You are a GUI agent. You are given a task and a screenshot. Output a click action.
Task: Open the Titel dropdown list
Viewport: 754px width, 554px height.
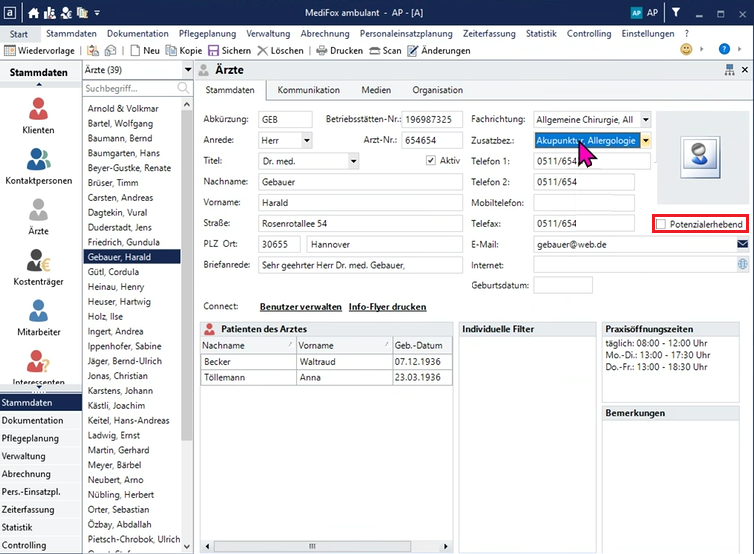point(353,161)
